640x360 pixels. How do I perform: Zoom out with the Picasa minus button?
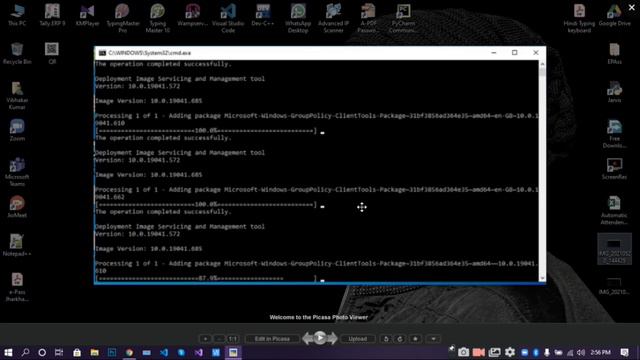[x=219, y=339]
